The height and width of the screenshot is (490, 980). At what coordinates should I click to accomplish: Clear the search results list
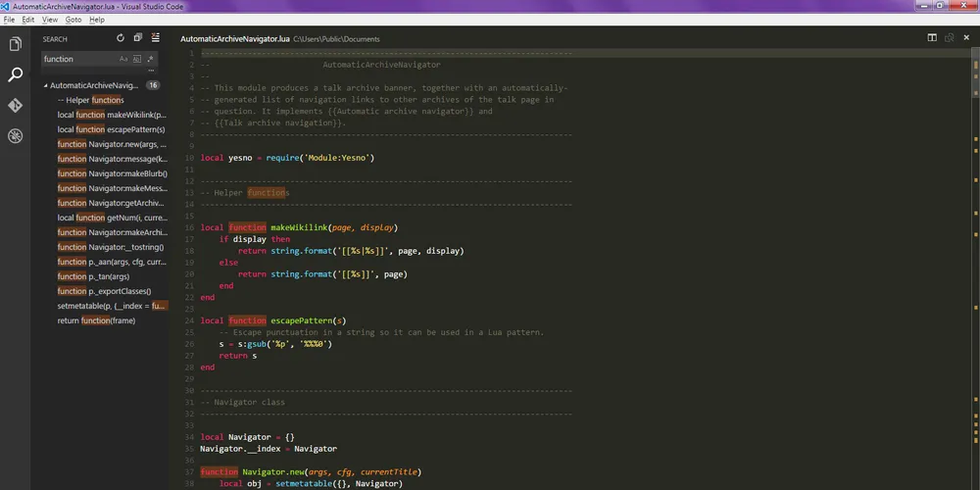pyautogui.click(x=156, y=38)
